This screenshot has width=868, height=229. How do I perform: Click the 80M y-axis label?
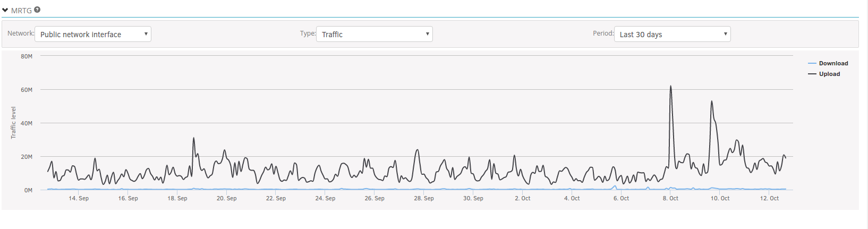pyautogui.click(x=27, y=56)
